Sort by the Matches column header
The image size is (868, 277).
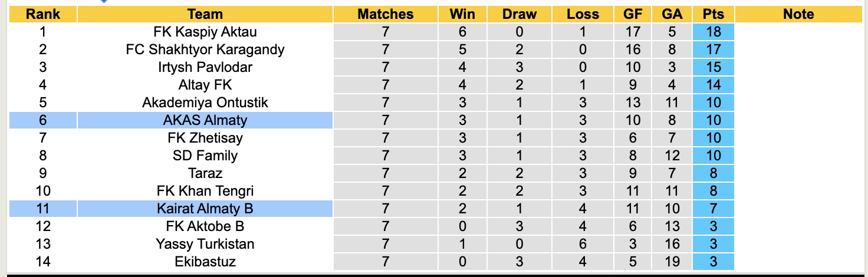[386, 14]
